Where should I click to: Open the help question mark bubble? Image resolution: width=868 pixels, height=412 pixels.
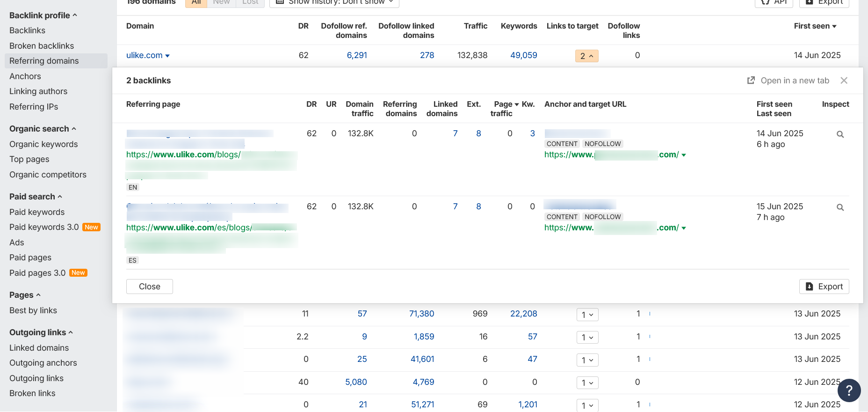click(x=849, y=390)
